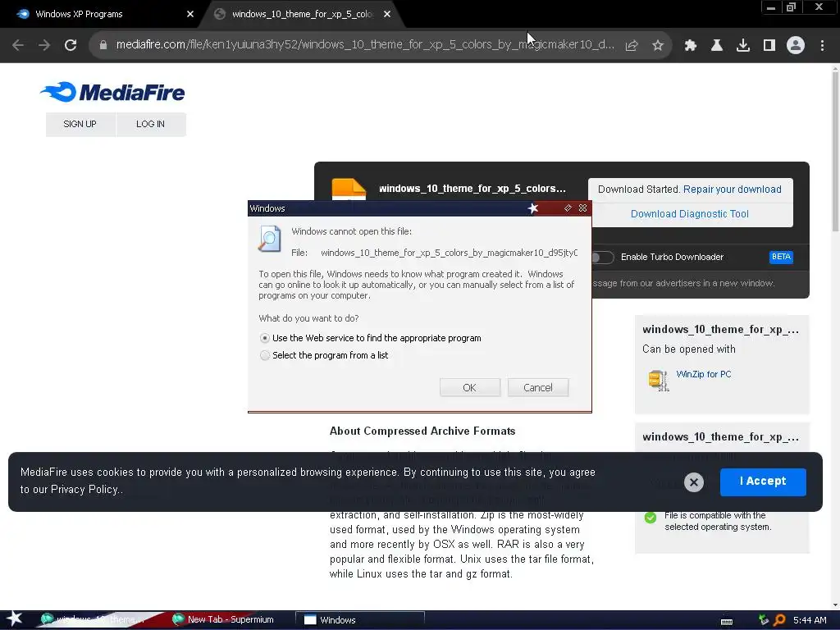Select Windows dialog taskbar item
Image resolution: width=840 pixels, height=630 pixels.
point(359,620)
